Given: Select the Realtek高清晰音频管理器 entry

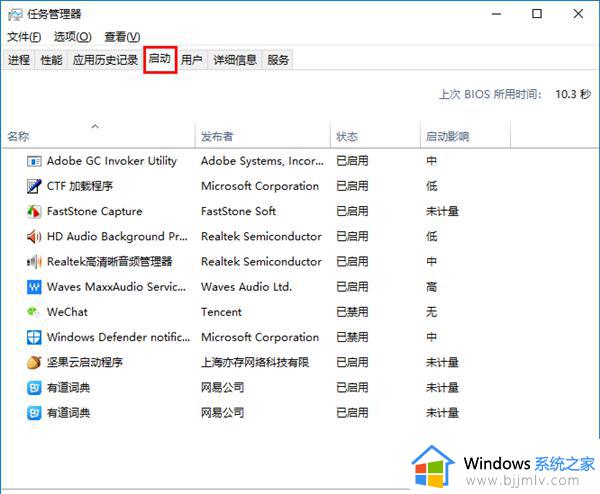Looking at the screenshot, I should pyautogui.click(x=109, y=262).
